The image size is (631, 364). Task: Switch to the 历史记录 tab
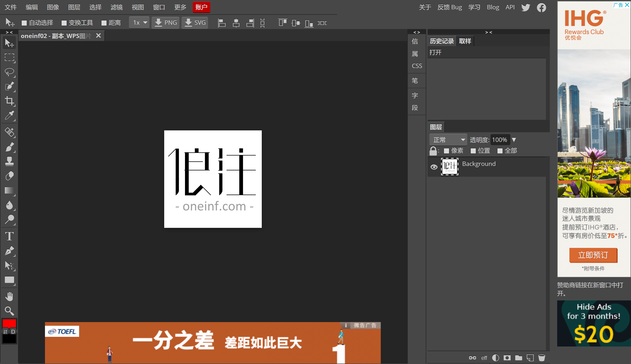(x=442, y=41)
